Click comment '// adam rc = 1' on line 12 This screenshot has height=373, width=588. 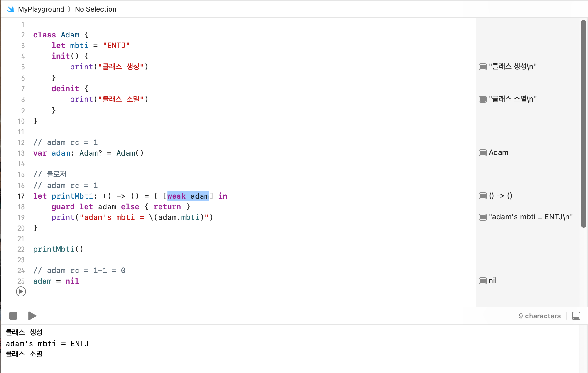[x=66, y=142]
